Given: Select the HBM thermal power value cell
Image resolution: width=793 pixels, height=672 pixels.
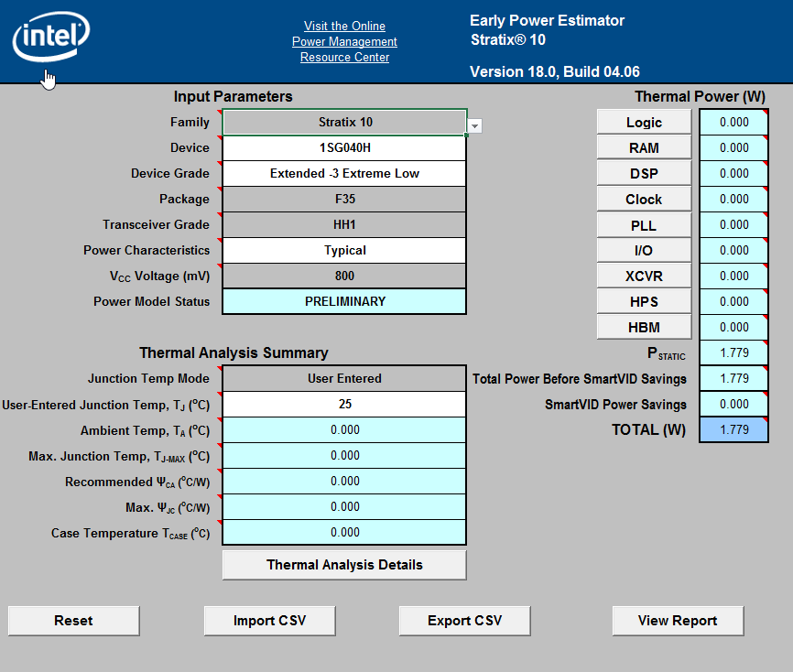Looking at the screenshot, I should [x=733, y=327].
